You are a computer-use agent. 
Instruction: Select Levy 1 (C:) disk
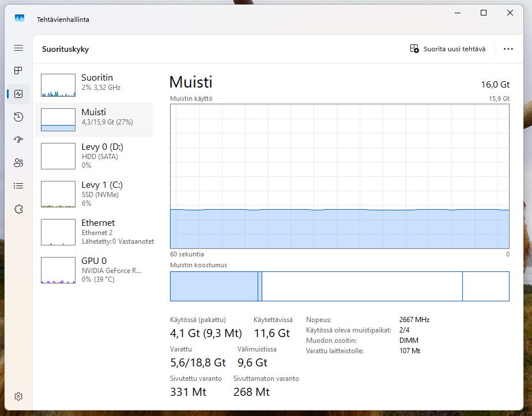94,194
